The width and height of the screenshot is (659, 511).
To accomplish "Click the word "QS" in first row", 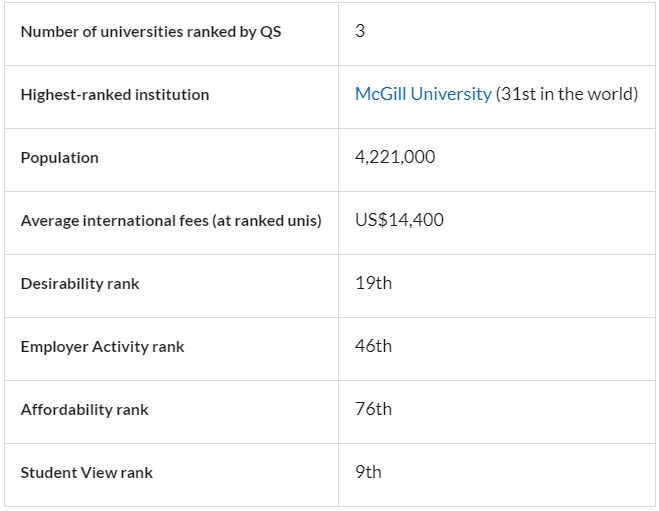I will pos(270,32).
